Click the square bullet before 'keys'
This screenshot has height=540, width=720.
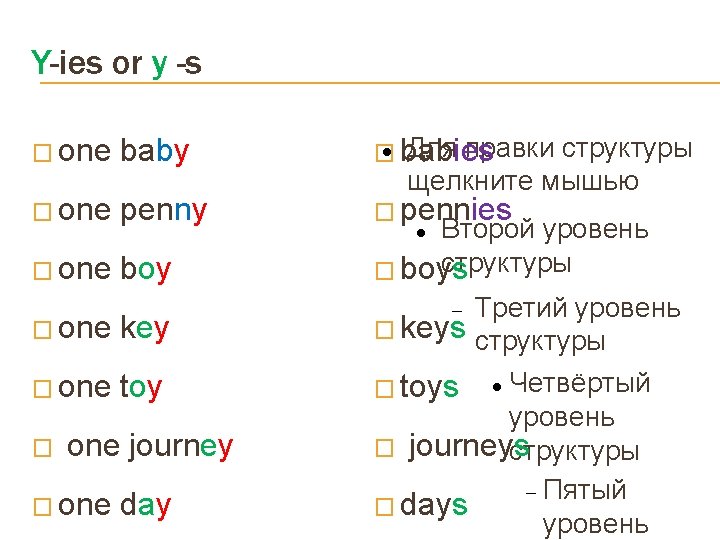point(384,330)
